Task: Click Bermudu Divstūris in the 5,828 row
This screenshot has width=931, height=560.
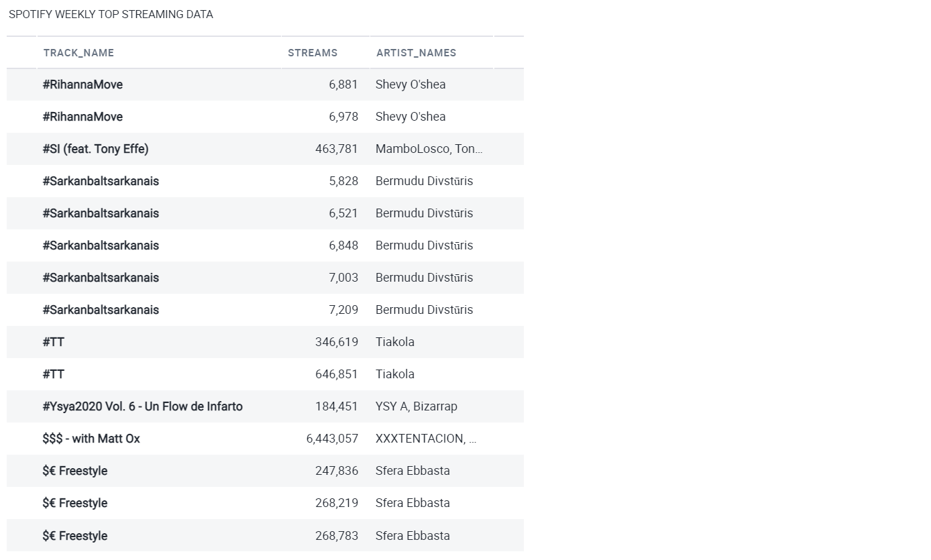Action: point(424,181)
